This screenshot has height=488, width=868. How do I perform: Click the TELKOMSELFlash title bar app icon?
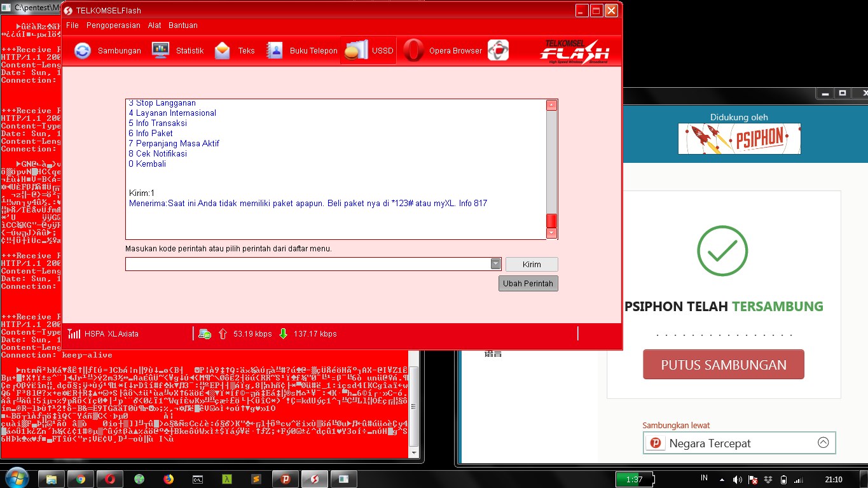[x=69, y=11]
